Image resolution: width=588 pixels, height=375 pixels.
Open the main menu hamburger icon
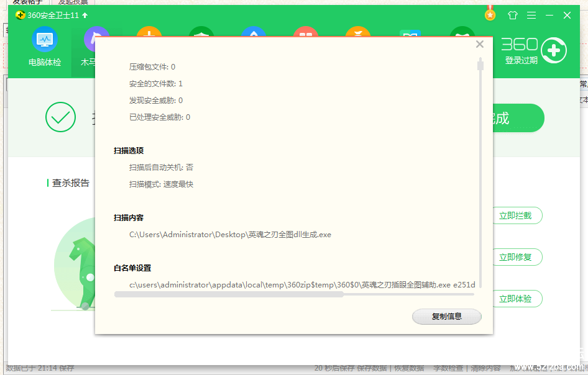click(x=531, y=15)
